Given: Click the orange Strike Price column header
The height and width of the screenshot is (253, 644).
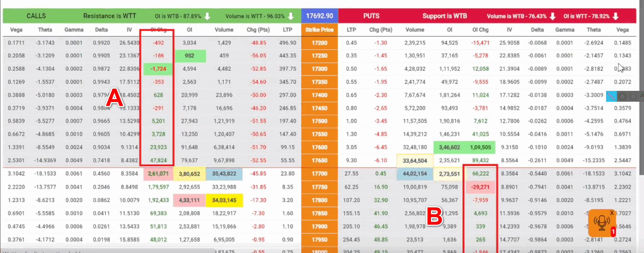Looking at the screenshot, I should [319, 30].
